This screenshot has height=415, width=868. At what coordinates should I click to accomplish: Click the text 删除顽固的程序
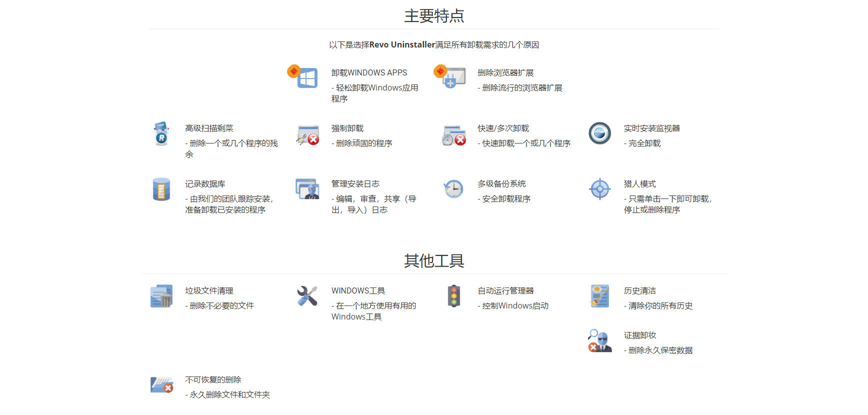click(x=362, y=143)
